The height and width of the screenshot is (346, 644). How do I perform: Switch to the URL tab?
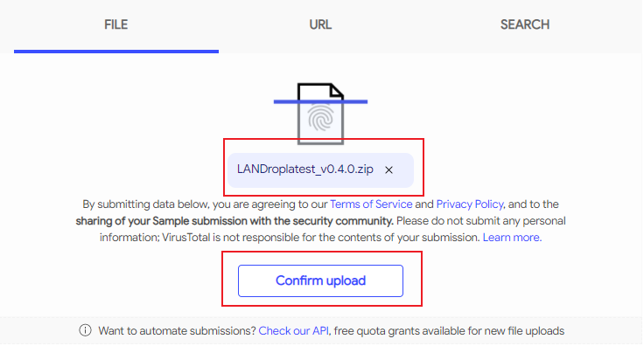tap(320, 24)
